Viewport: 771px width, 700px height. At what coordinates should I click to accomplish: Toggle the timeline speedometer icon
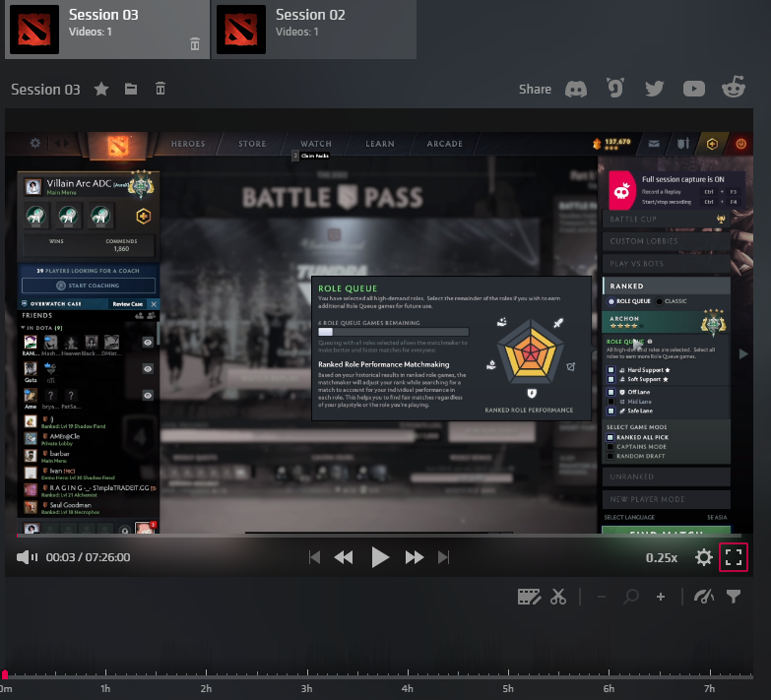704,597
